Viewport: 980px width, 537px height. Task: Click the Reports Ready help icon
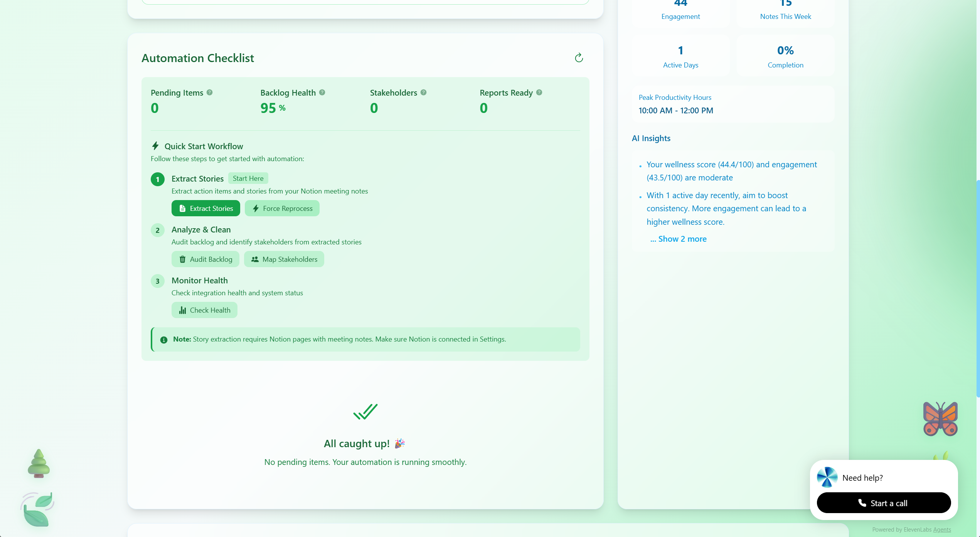(539, 93)
